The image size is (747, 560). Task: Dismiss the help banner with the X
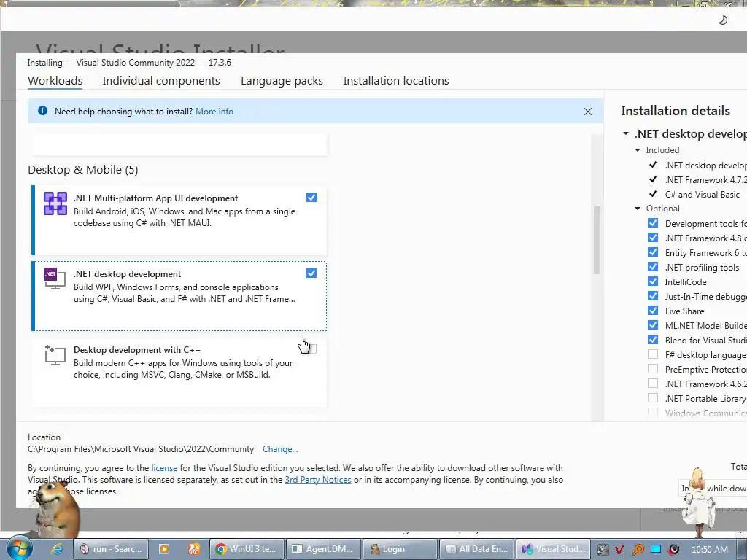(x=588, y=112)
